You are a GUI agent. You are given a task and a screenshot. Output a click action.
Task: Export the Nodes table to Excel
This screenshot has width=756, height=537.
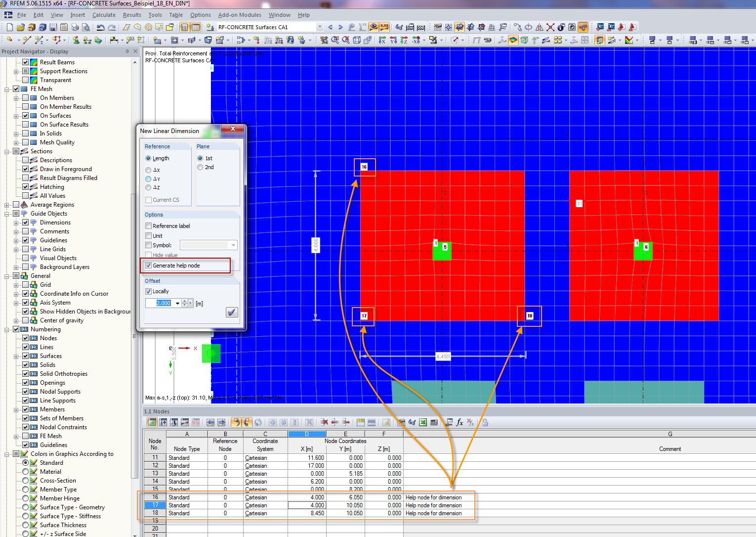[423, 422]
